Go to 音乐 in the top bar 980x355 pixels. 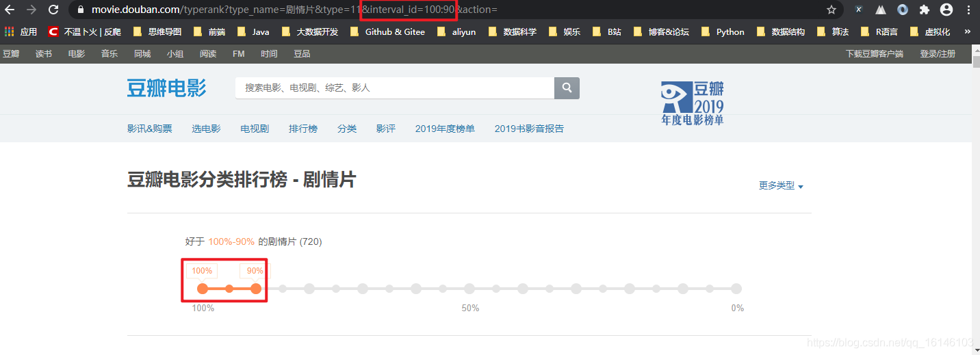pyautogui.click(x=109, y=53)
